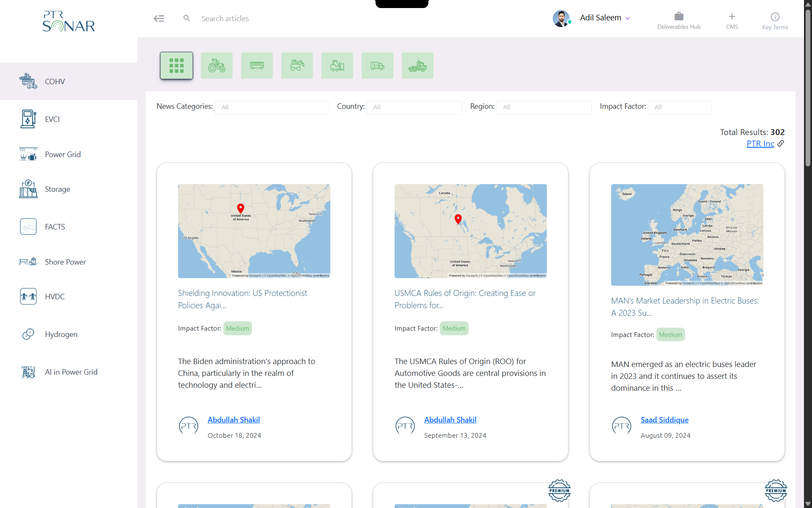Open the Deliverables Hub briefcase icon

point(679,17)
